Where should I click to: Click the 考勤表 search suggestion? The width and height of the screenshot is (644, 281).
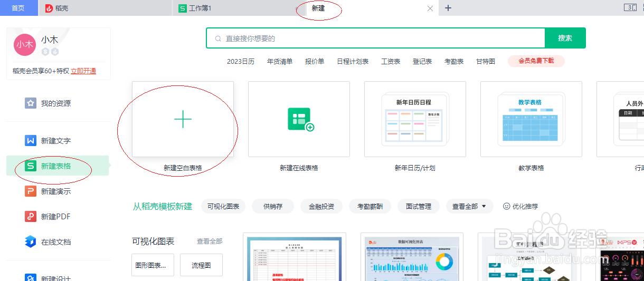click(x=454, y=61)
